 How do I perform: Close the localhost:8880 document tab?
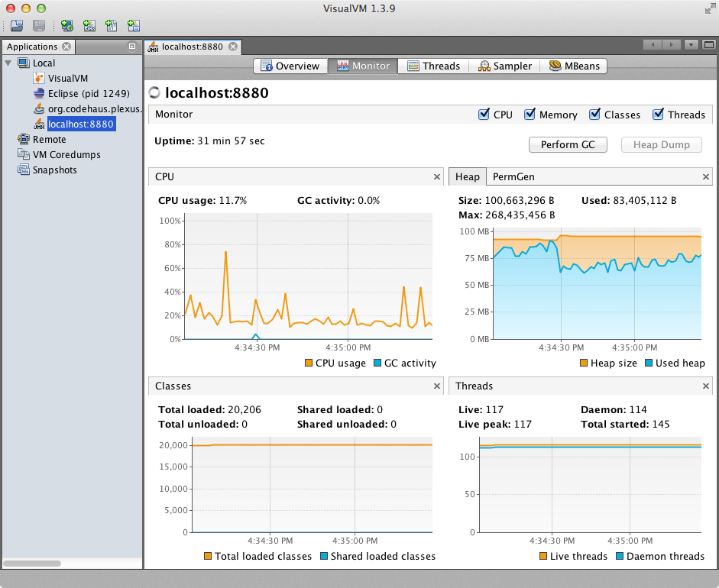pyautogui.click(x=233, y=47)
